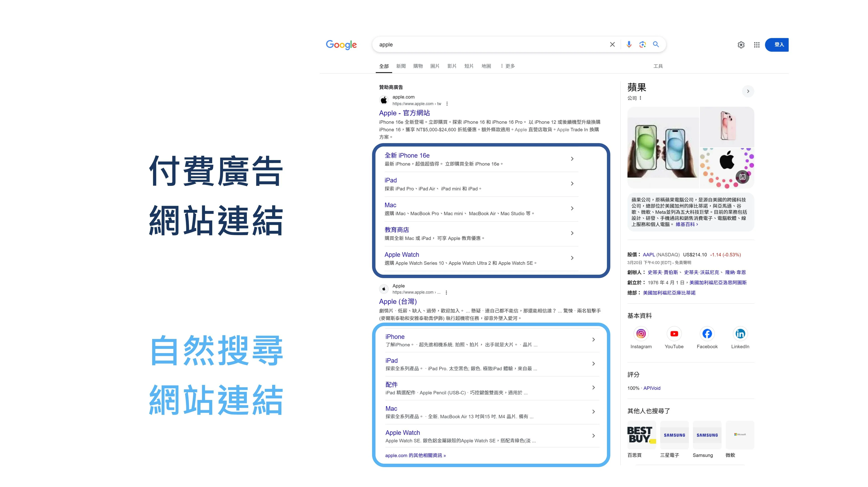Open Google Lens image search icon

(x=643, y=45)
